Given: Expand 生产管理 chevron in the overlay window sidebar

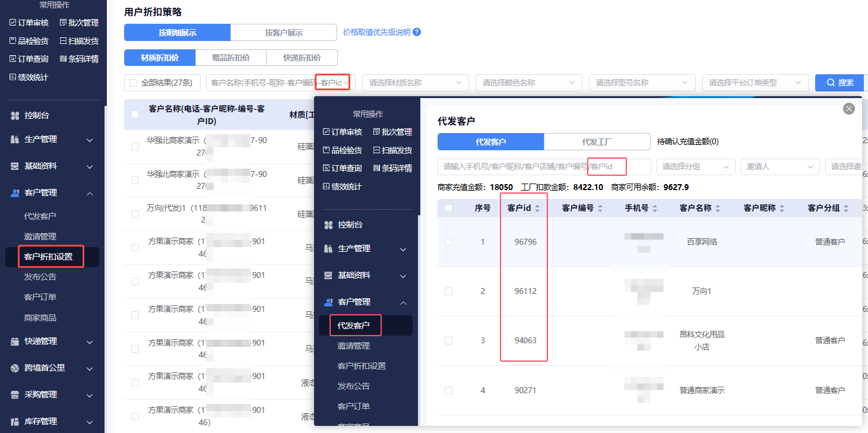Looking at the screenshot, I should (x=403, y=249).
